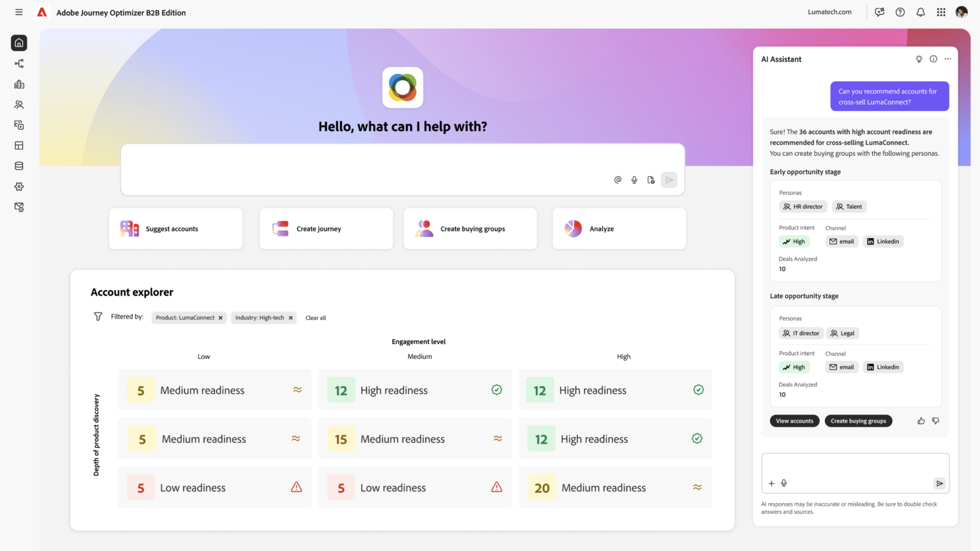This screenshot has width=980, height=551.
Task: Click the Suggest accounts card
Action: (x=175, y=229)
